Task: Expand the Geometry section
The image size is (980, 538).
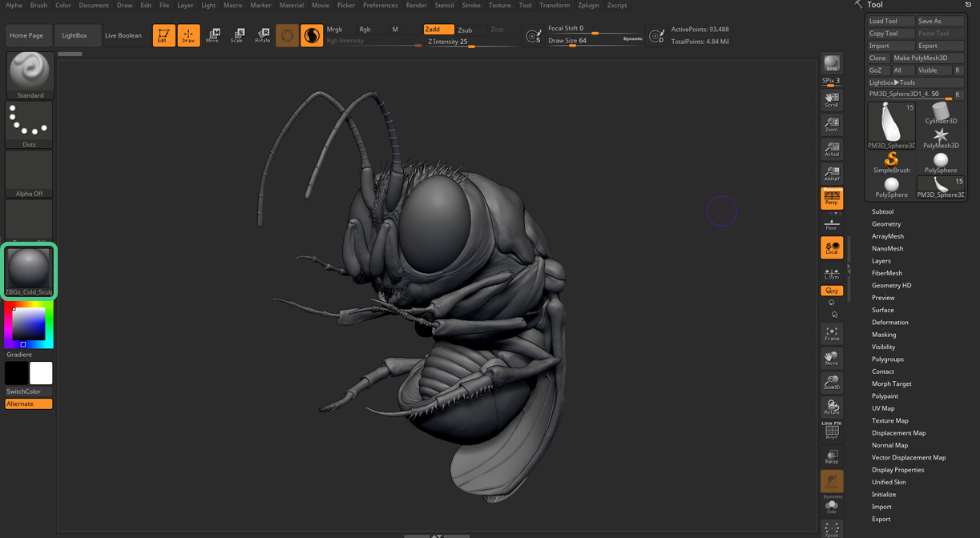Action: [886, 224]
